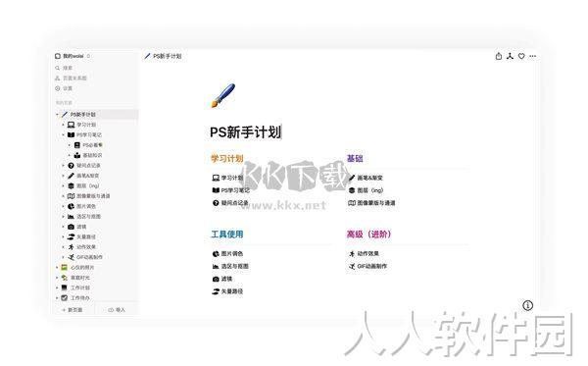Click the 我的wolai workspace logo icon
The image size is (588, 366).
pos(58,56)
